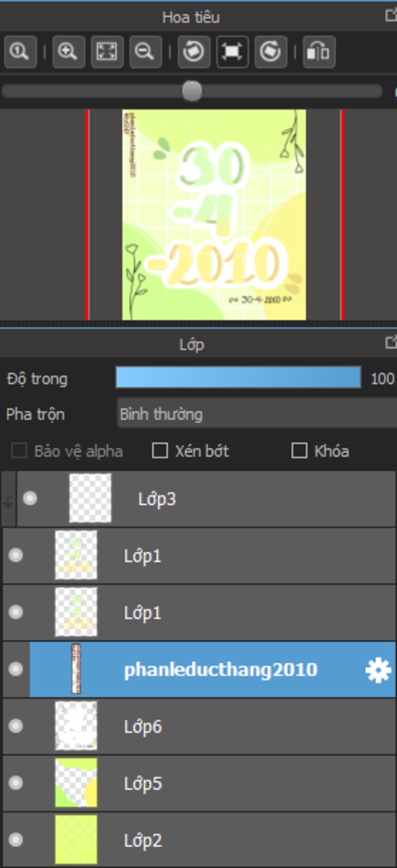Tick the Bảo vệ alpha checkbox
Image resolution: width=397 pixels, height=868 pixels.
click(x=19, y=451)
